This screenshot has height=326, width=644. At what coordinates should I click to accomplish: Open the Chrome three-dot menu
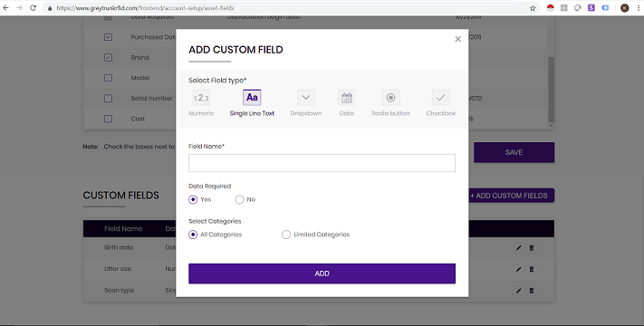coord(639,8)
